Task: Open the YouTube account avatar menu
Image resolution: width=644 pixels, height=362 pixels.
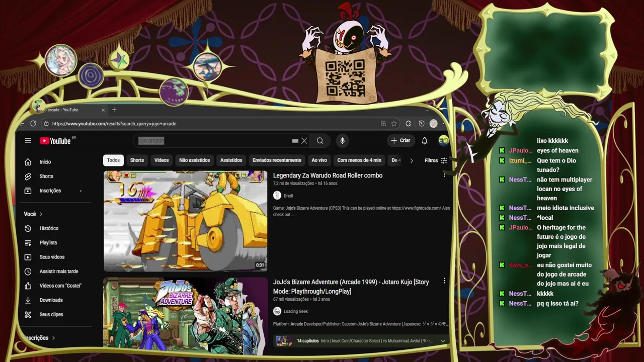Action: [x=443, y=141]
